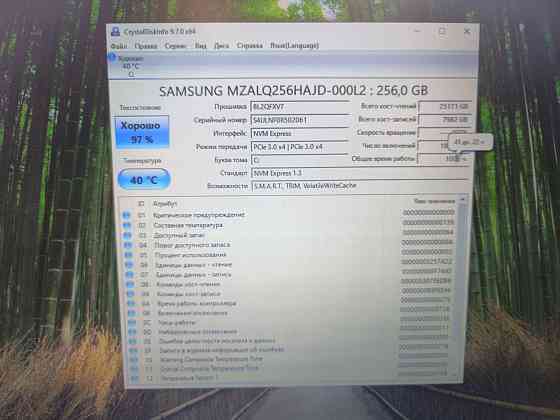Click the Режим передачи field PCIe 3.0 x4

point(300,147)
